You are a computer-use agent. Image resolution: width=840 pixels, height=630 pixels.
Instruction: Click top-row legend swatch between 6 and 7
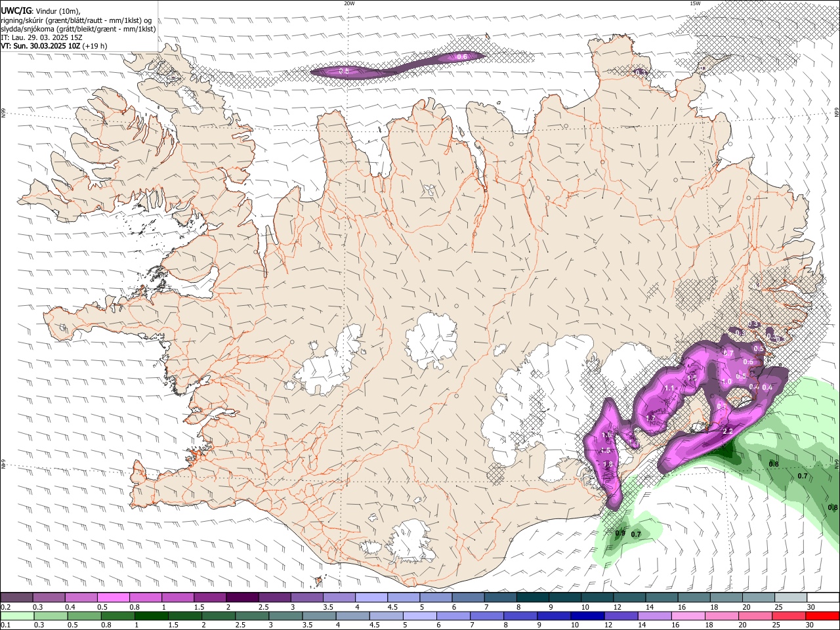point(469,597)
